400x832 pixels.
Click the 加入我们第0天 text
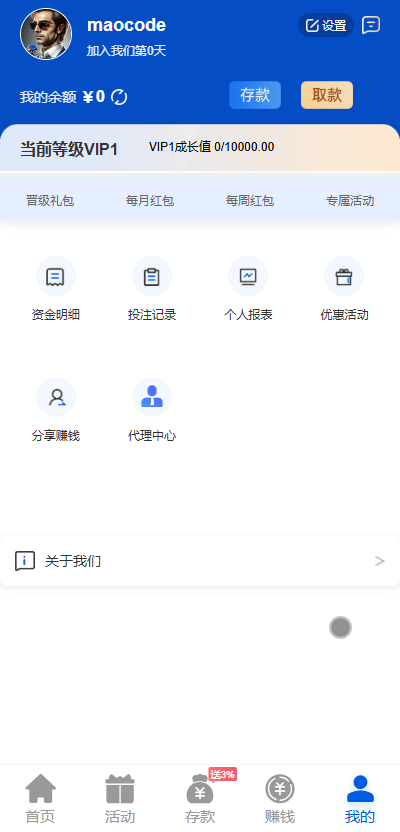[126, 50]
